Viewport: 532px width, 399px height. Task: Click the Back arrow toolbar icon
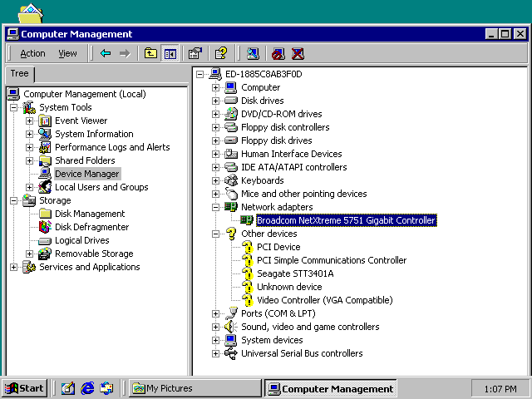tap(106, 53)
